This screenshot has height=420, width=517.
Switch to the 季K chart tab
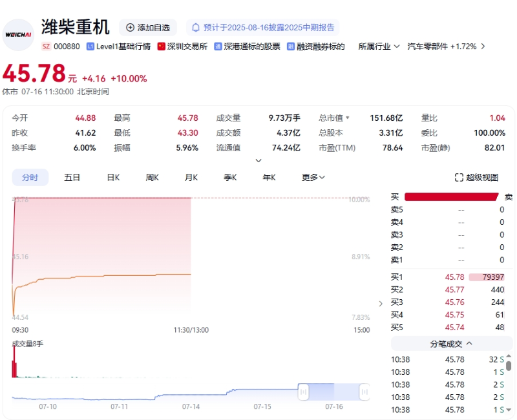230,177
